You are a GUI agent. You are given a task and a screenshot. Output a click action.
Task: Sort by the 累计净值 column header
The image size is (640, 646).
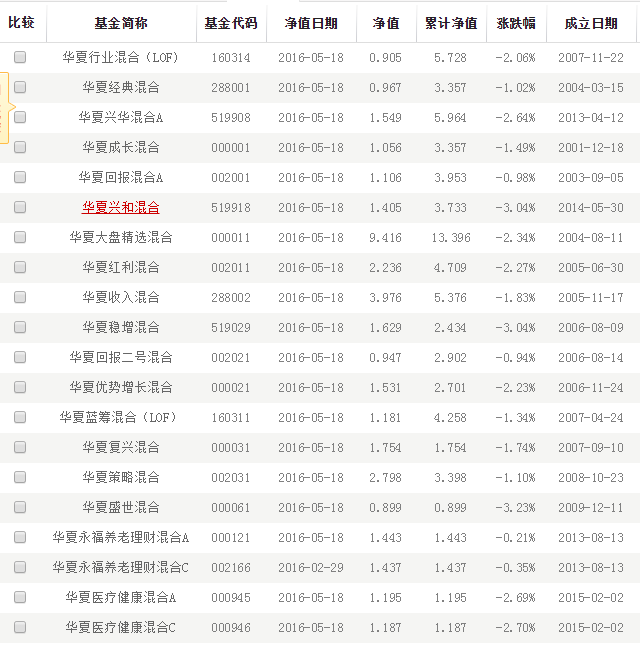click(451, 23)
